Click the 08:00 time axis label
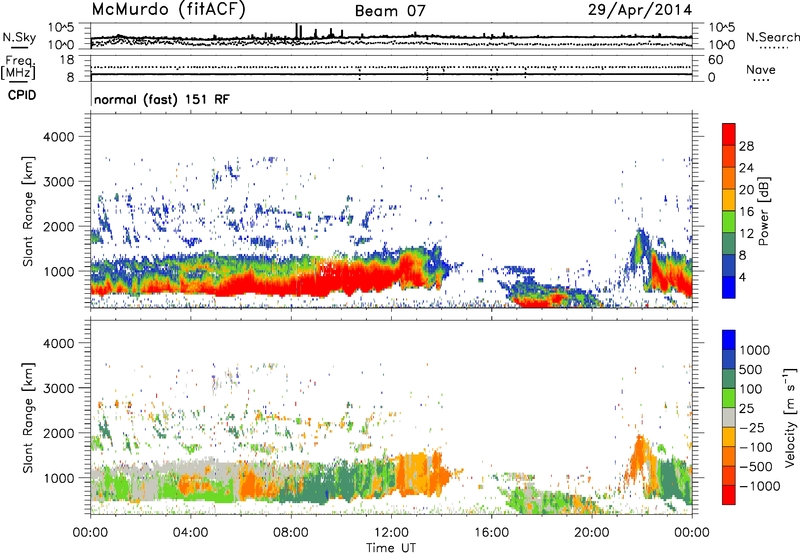800x554 pixels. (291, 533)
